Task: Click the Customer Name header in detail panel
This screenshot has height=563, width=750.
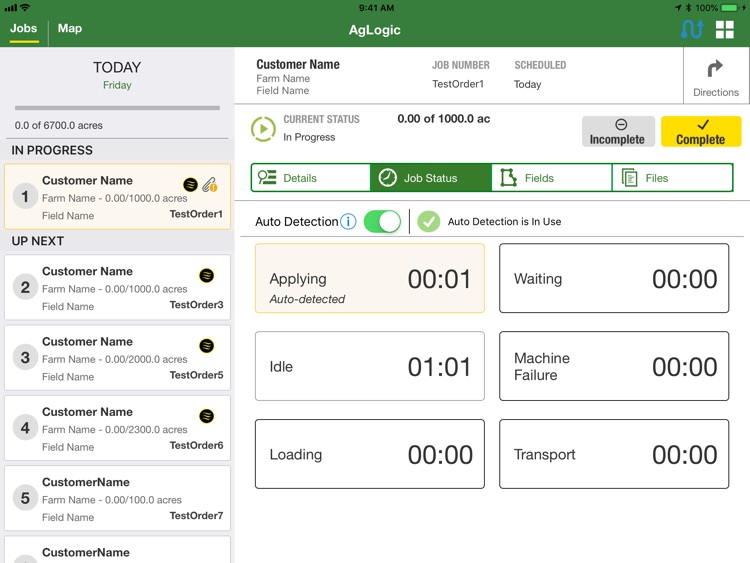Action: point(298,64)
